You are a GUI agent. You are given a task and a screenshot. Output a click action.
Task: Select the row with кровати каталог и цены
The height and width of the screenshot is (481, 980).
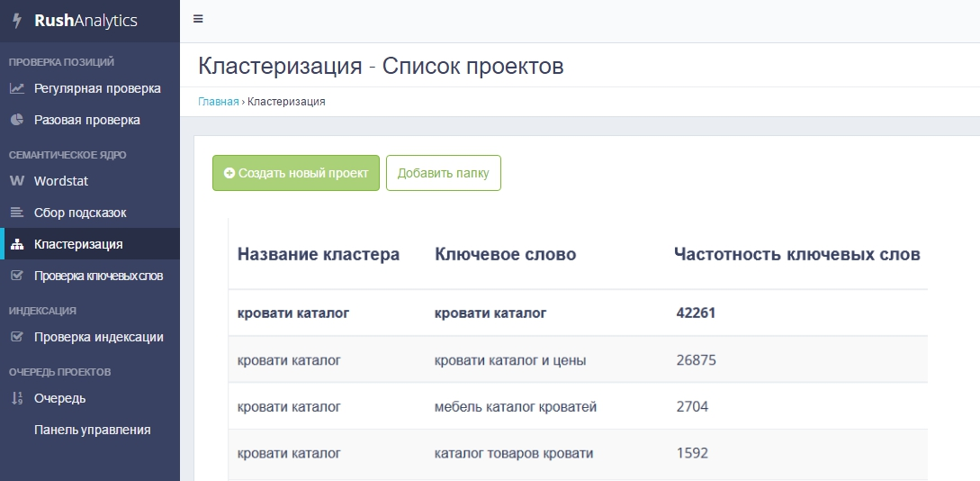point(509,360)
